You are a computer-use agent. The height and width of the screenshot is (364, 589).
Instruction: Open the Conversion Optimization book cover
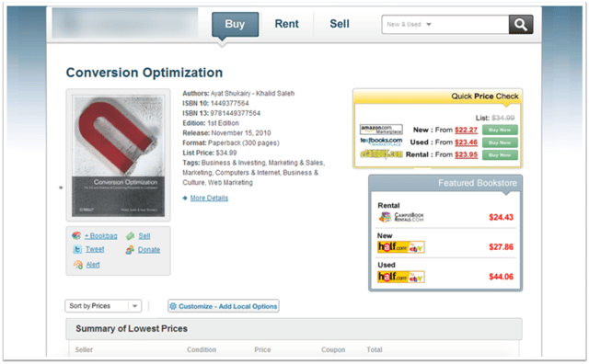click(119, 155)
